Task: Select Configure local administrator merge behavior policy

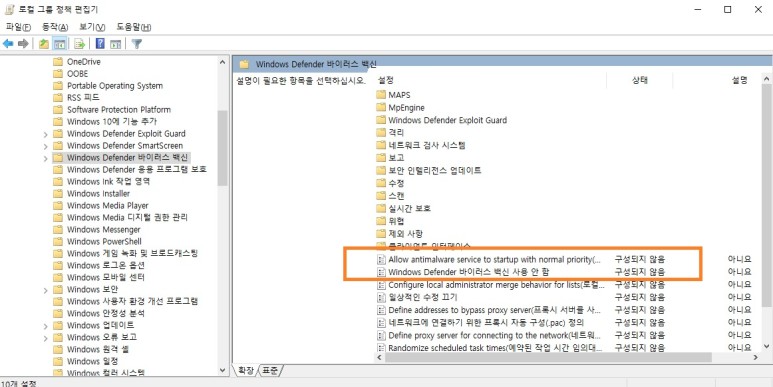Action: point(495,284)
